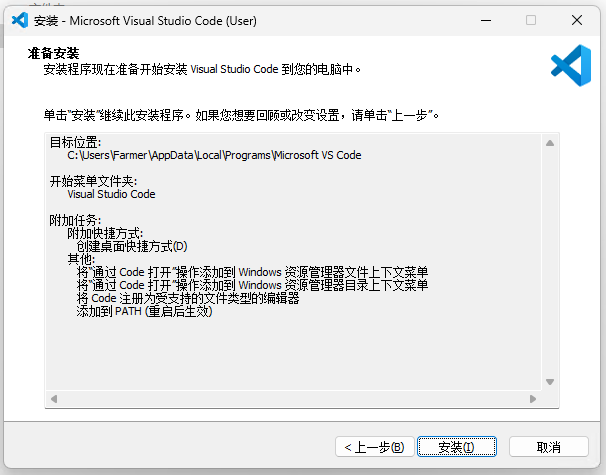Click the VS Code icon in the title bar
The height and width of the screenshot is (475, 606).
click(x=20, y=20)
